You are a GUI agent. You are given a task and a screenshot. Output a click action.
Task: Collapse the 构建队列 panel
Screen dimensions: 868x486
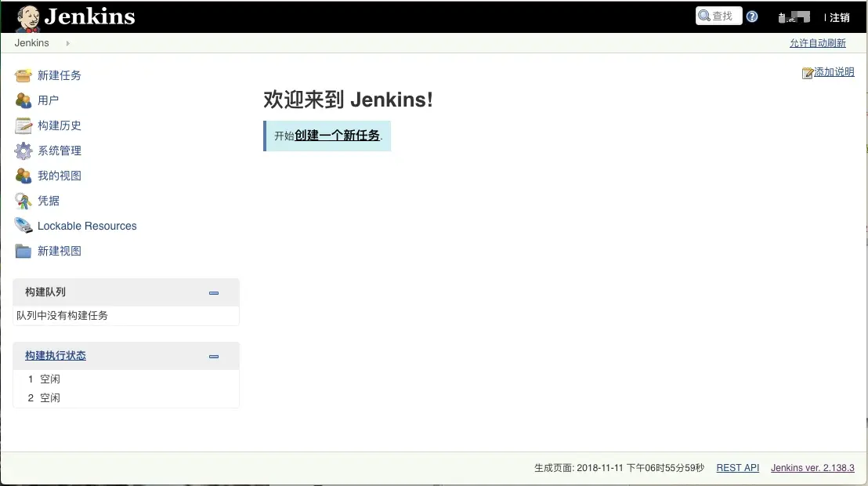[214, 292]
